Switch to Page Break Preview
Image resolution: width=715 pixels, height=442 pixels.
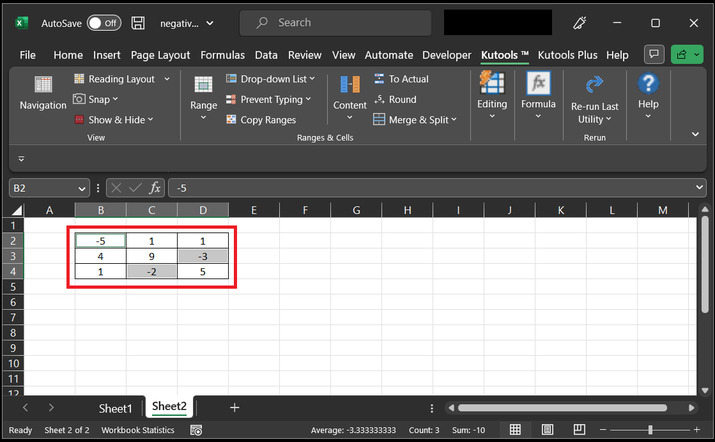(x=580, y=430)
